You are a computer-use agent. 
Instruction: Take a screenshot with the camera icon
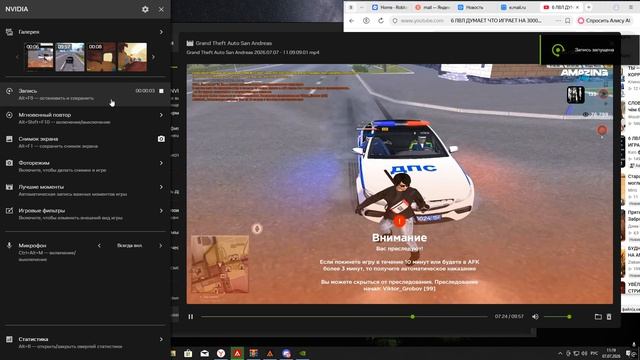coord(161,139)
